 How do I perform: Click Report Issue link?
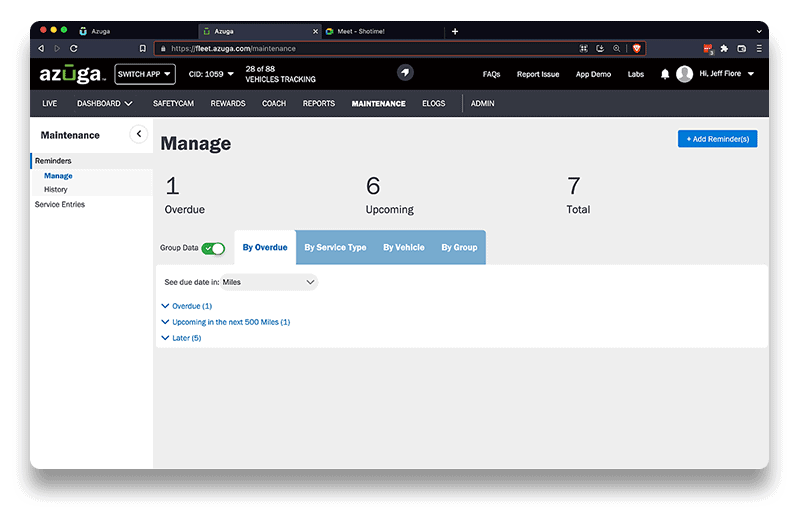(x=538, y=74)
